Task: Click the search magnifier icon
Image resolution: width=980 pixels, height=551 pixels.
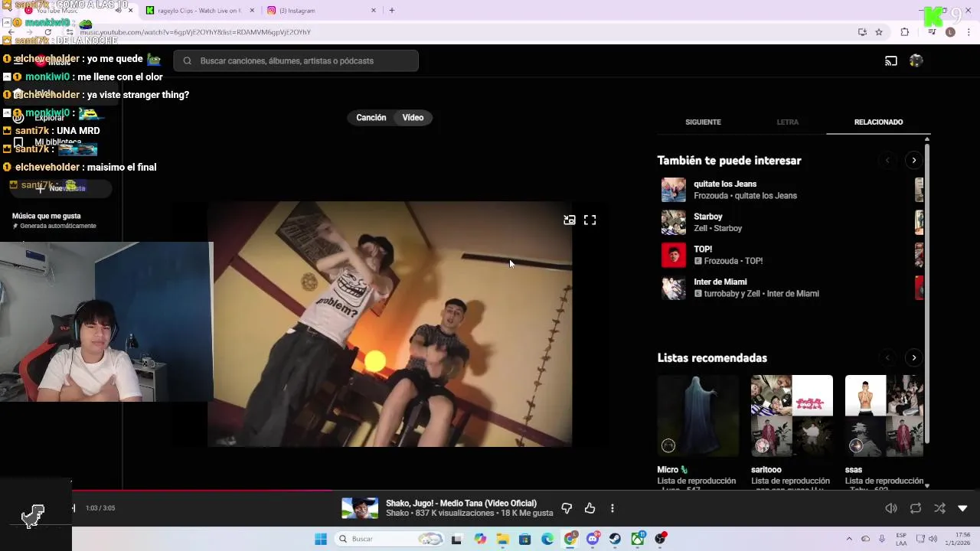Action: (x=188, y=60)
